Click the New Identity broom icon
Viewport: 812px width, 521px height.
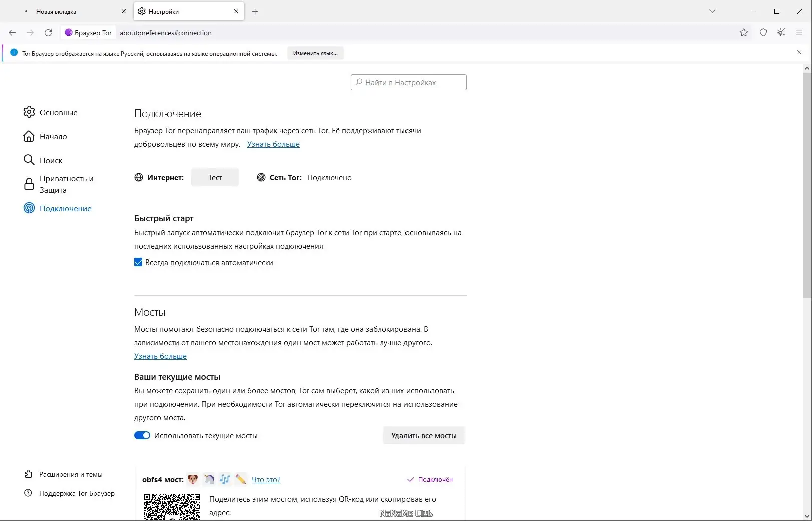[x=781, y=33]
